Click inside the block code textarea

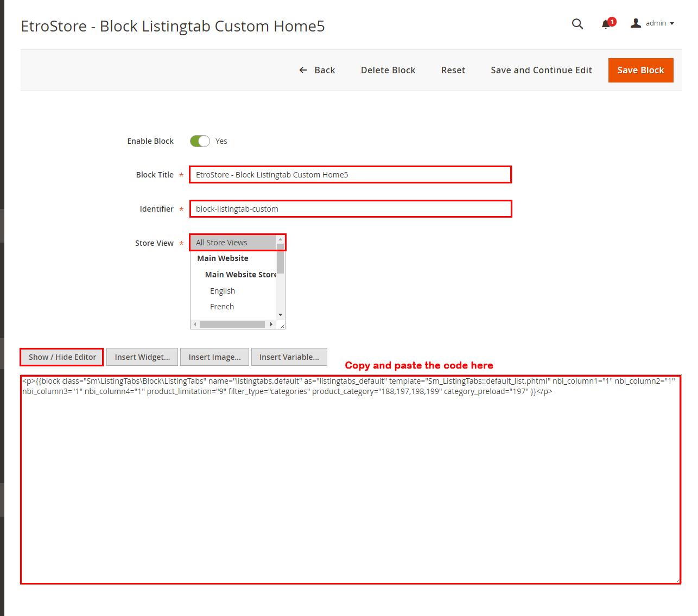(351, 480)
